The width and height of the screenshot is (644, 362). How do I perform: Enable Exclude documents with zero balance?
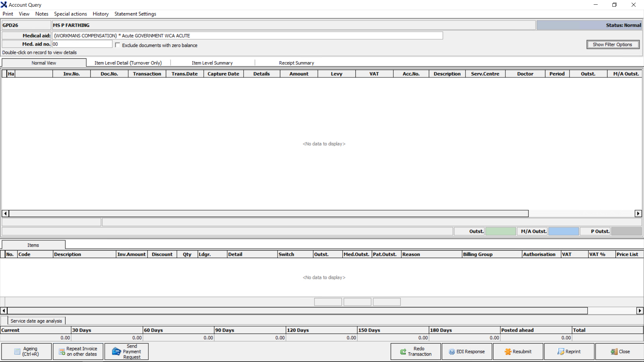point(118,45)
